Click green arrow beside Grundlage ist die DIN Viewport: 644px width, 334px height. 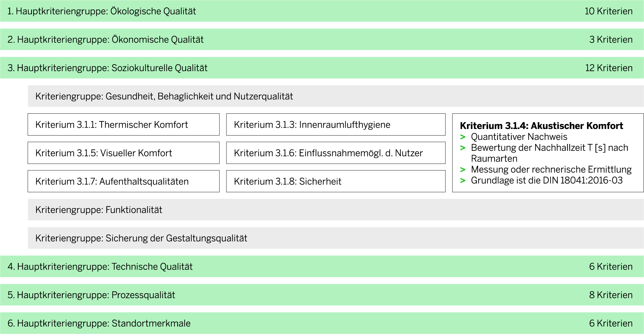(463, 181)
